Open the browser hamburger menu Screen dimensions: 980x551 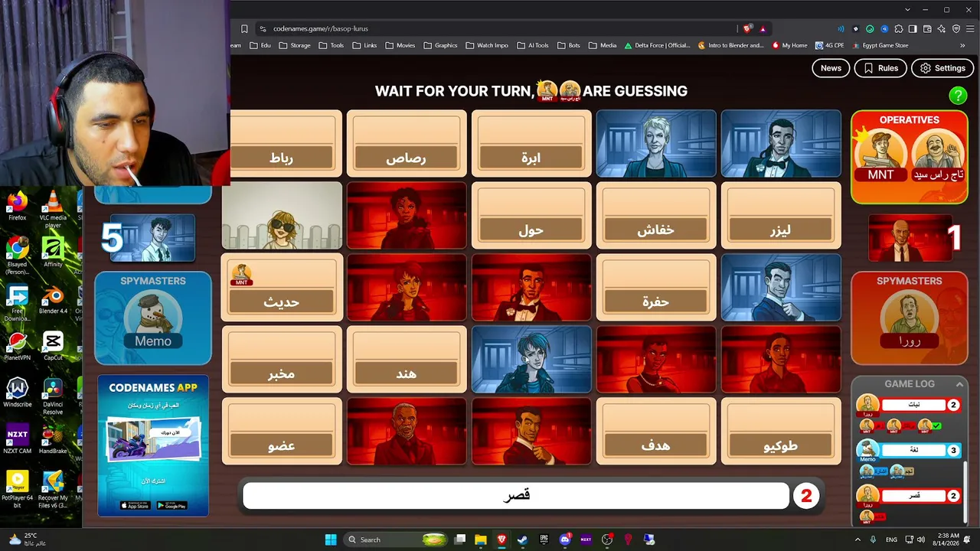(x=970, y=29)
